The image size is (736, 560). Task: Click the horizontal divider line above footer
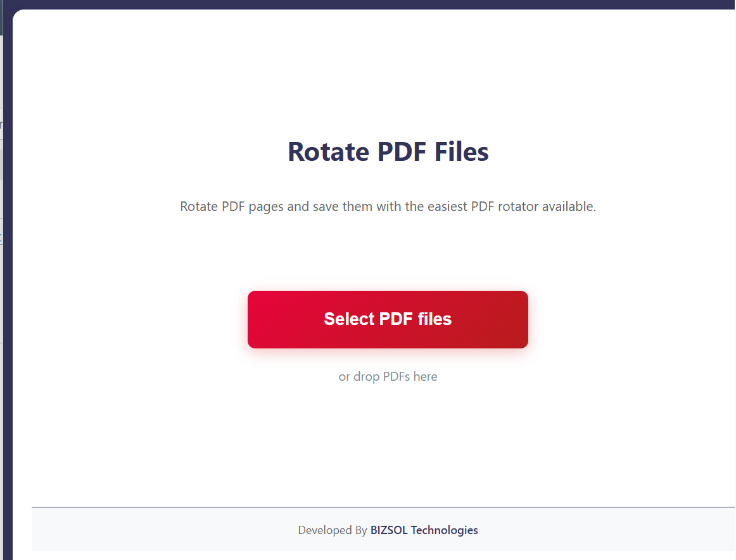pos(380,507)
